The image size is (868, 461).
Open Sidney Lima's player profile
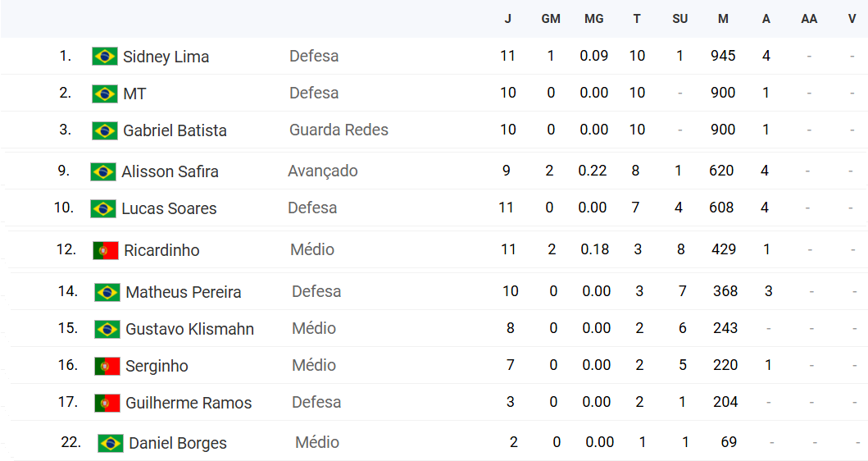(x=166, y=57)
